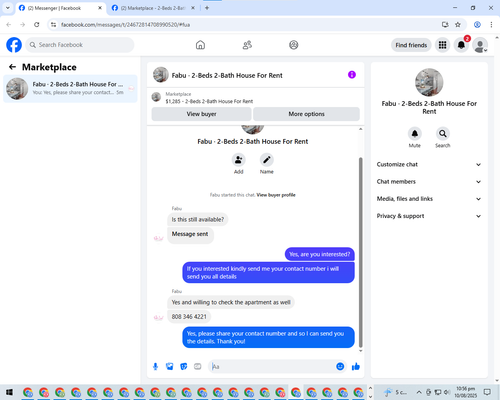Click the volume icon in the system tray
Screen dimensions: 500x400
click(447, 392)
